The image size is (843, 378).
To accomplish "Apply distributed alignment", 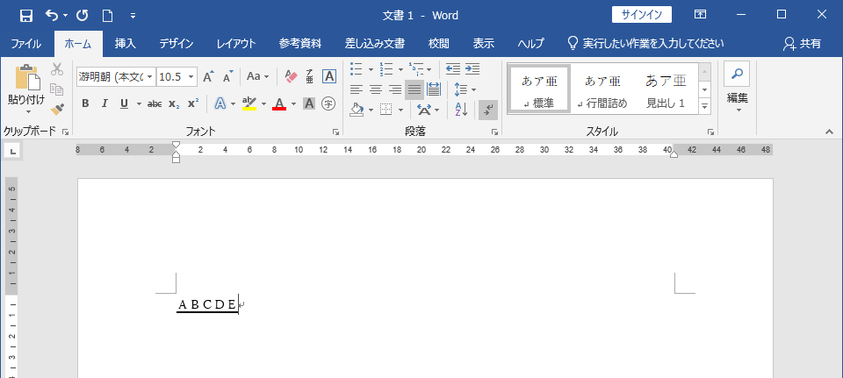I will click(433, 89).
